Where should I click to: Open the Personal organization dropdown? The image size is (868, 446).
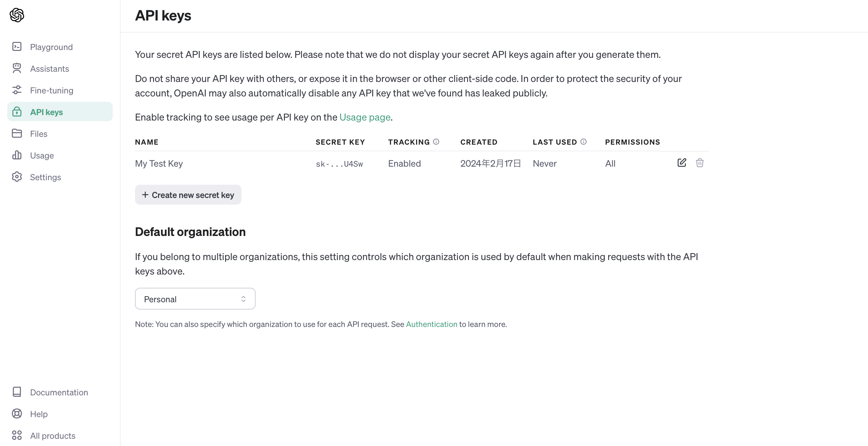click(195, 299)
